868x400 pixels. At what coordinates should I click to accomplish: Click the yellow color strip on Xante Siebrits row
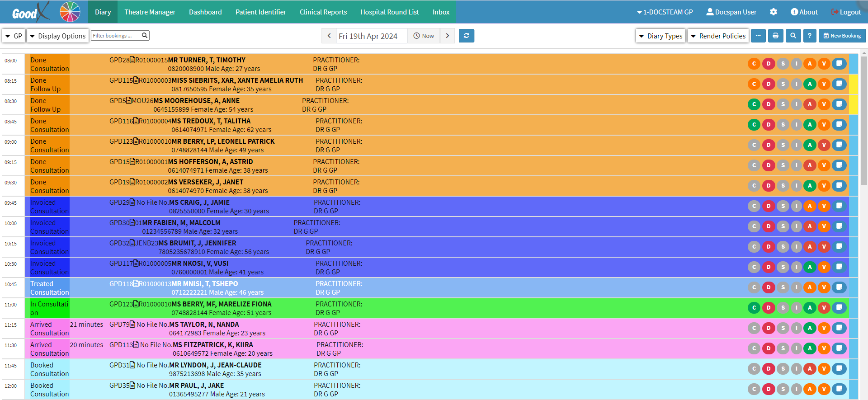pyautogui.click(x=853, y=84)
